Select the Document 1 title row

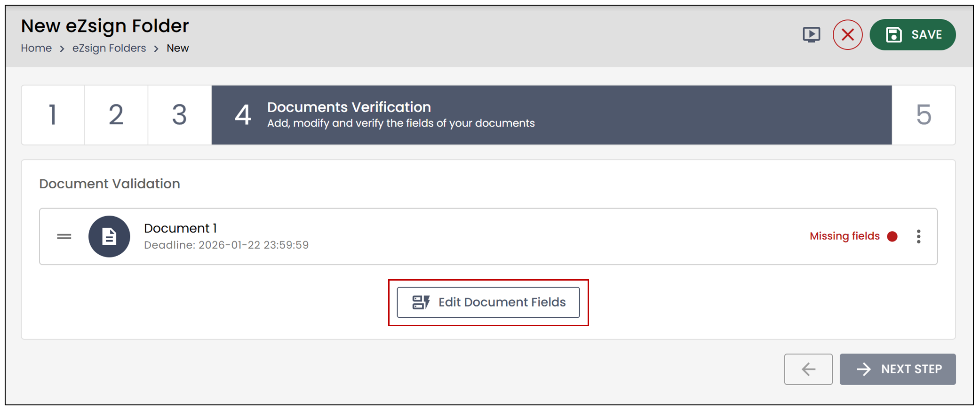(x=488, y=236)
